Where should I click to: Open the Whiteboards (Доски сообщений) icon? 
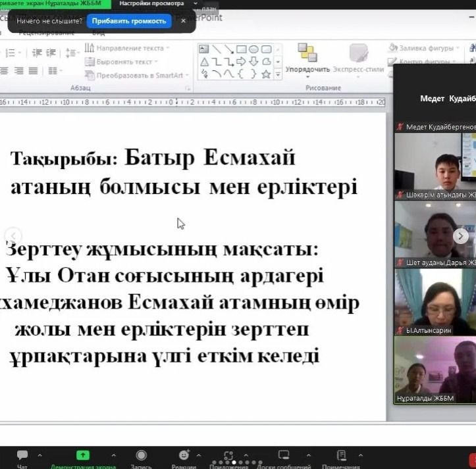click(x=284, y=455)
